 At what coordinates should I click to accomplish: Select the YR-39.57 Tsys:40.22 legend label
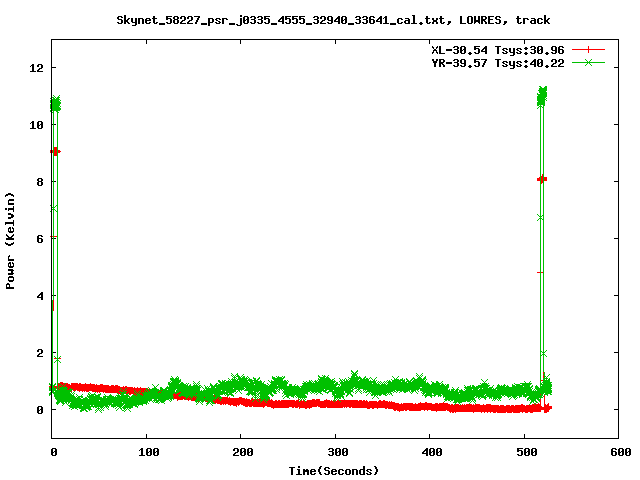click(498, 63)
